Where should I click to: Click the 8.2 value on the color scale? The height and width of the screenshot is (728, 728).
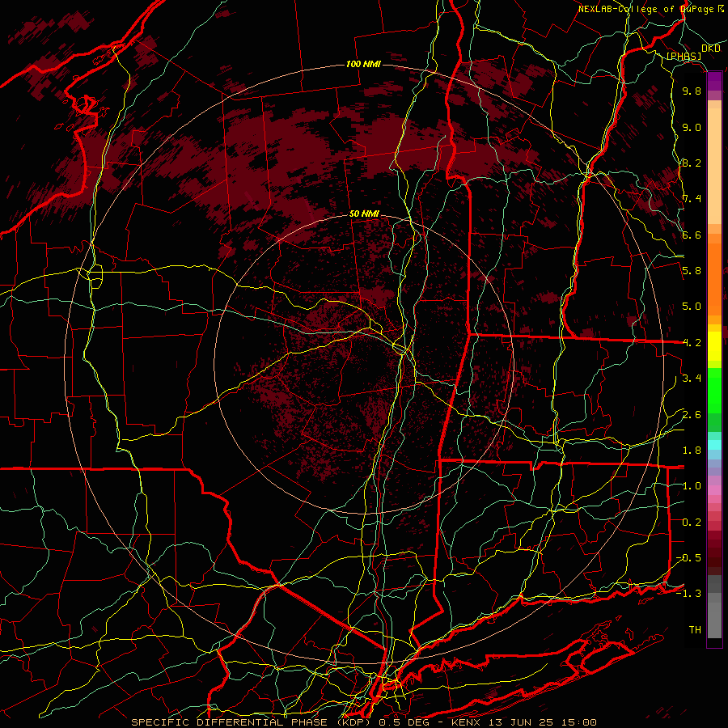pyautogui.click(x=692, y=163)
